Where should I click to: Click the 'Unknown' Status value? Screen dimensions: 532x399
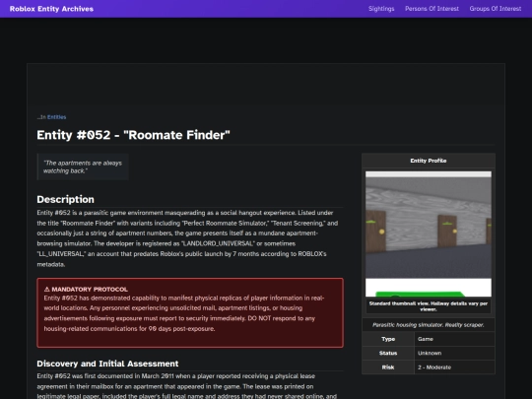tap(430, 353)
